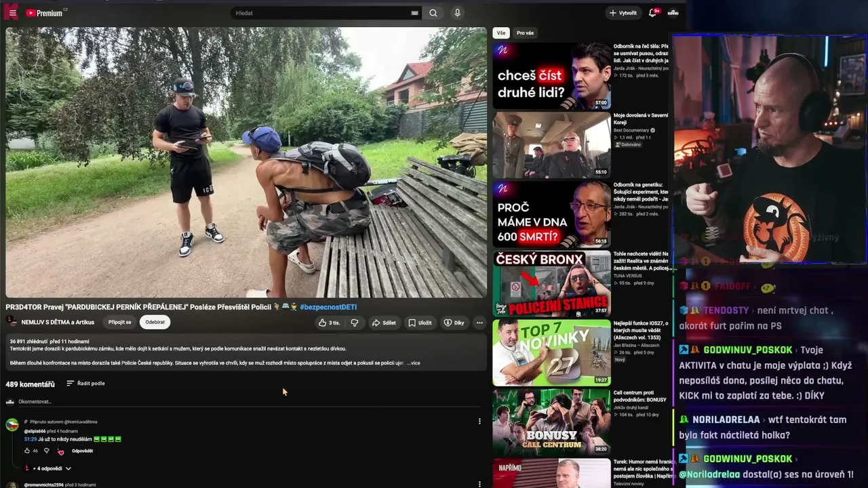Open NEMLUV S DĚTMA a Artikus channel

[58, 323]
